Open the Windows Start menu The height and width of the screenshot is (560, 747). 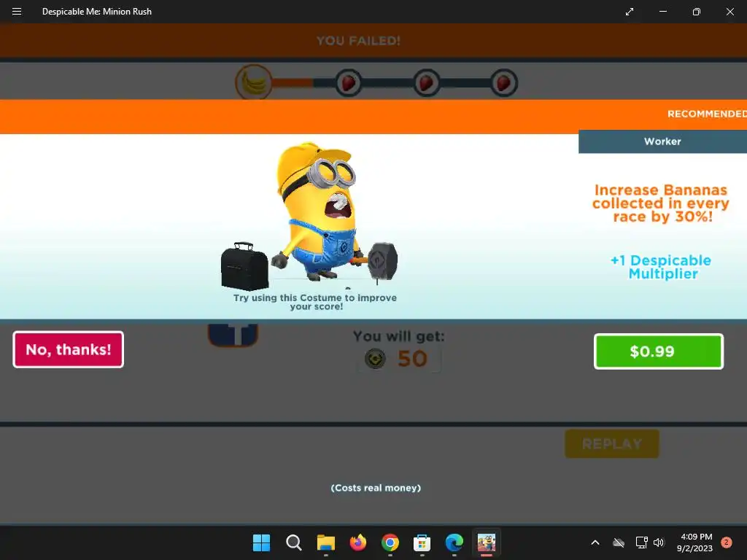(x=262, y=542)
